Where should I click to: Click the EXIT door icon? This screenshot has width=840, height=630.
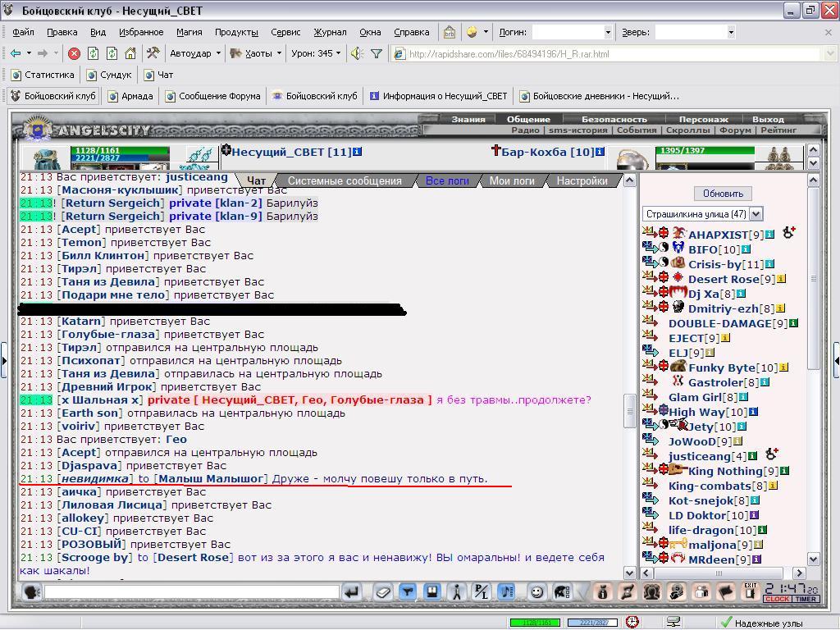click(750, 591)
